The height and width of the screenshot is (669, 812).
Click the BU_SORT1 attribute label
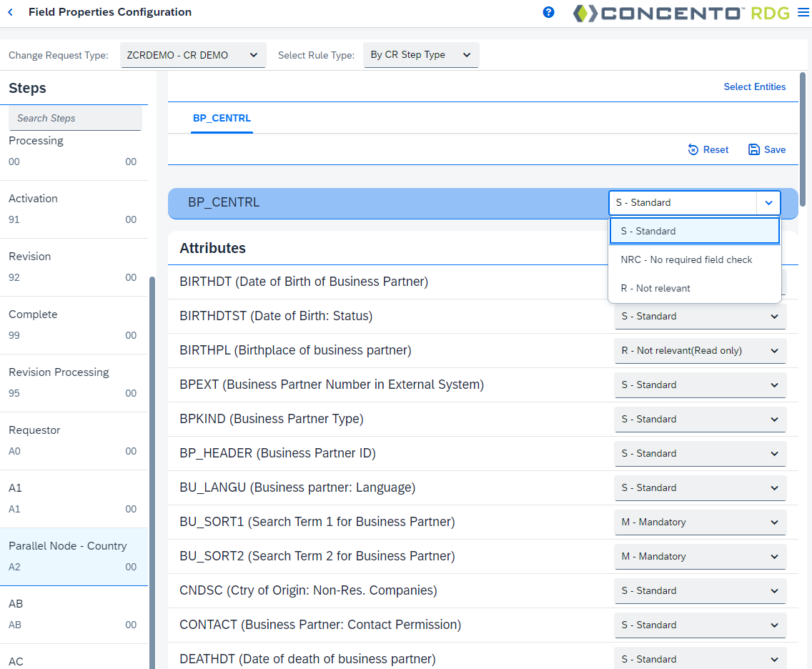317,522
